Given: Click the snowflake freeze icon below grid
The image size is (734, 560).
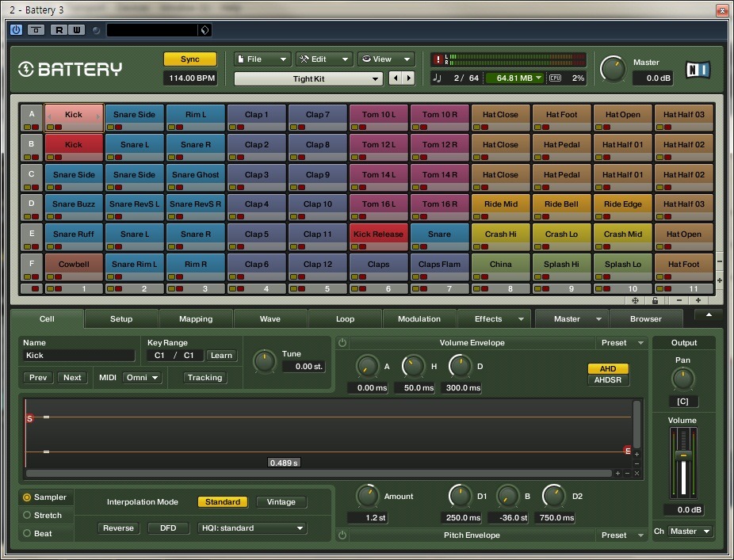Looking at the screenshot, I should 635,300.
